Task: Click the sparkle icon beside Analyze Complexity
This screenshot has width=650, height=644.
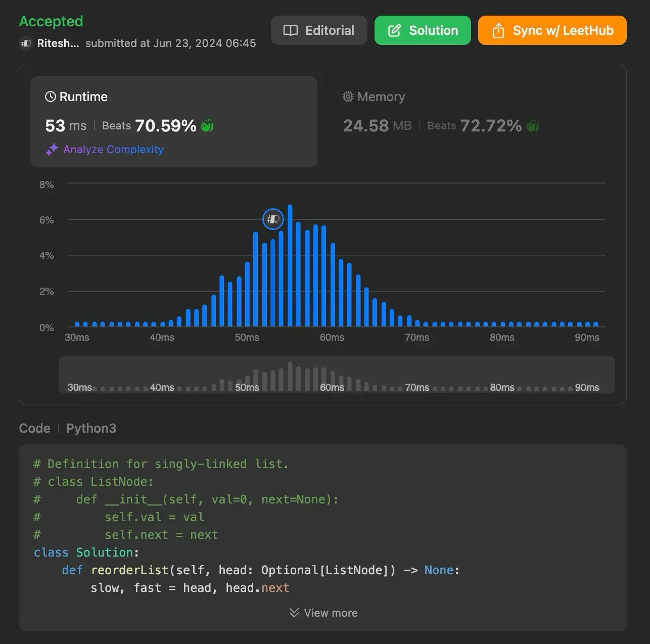Action: pyautogui.click(x=52, y=150)
